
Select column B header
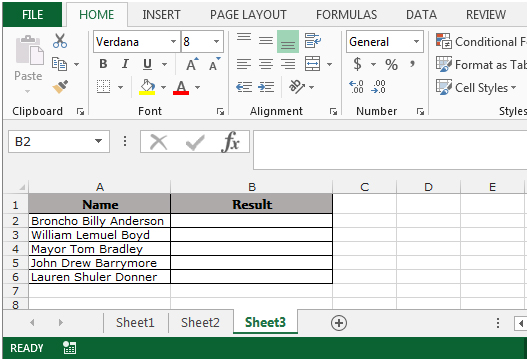pyautogui.click(x=252, y=187)
